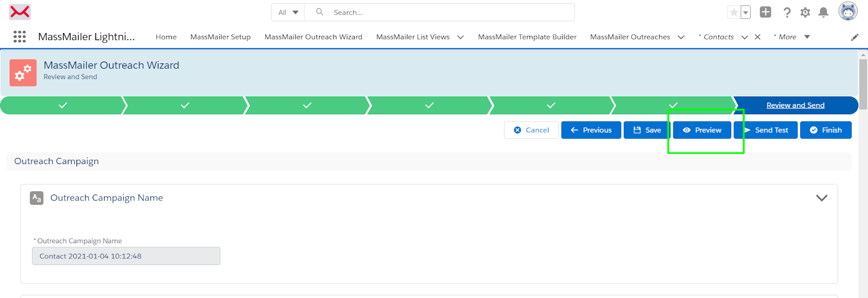Click the global Search field
Image resolution: width=868 pixels, height=298 pixels.
pyautogui.click(x=439, y=12)
